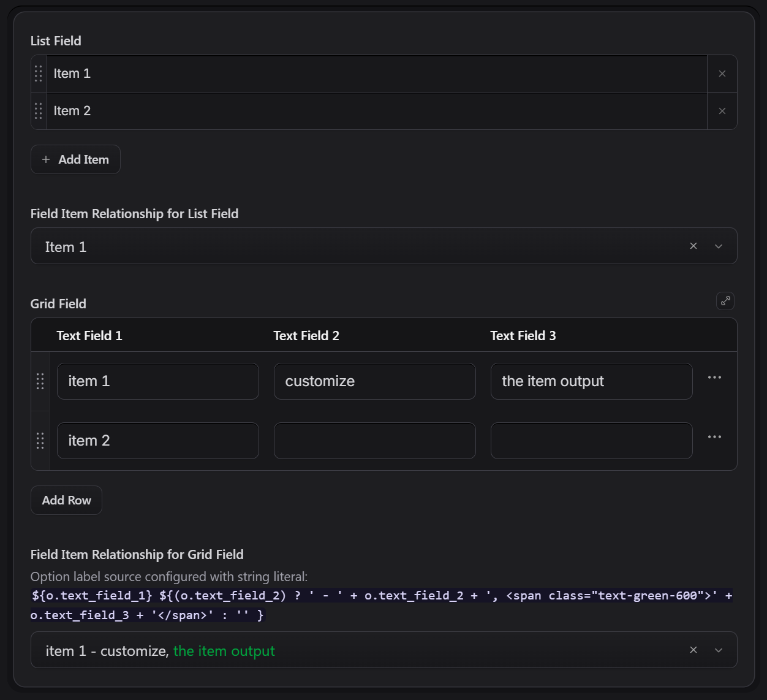Click the Add Item button
The height and width of the screenshot is (700, 767).
click(75, 159)
